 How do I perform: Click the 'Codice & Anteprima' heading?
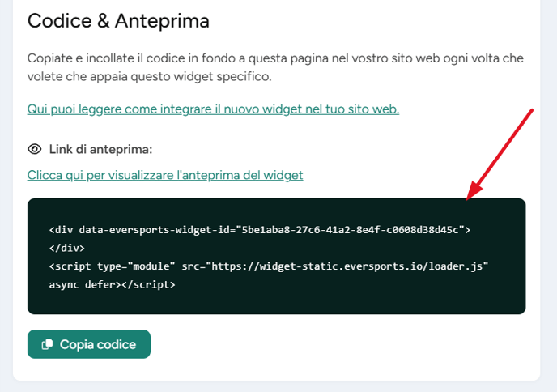pos(118,20)
